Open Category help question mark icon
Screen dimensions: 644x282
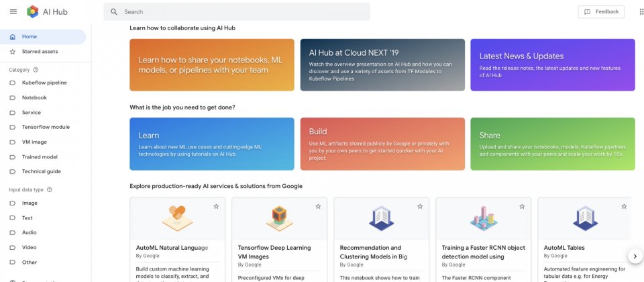36,70
